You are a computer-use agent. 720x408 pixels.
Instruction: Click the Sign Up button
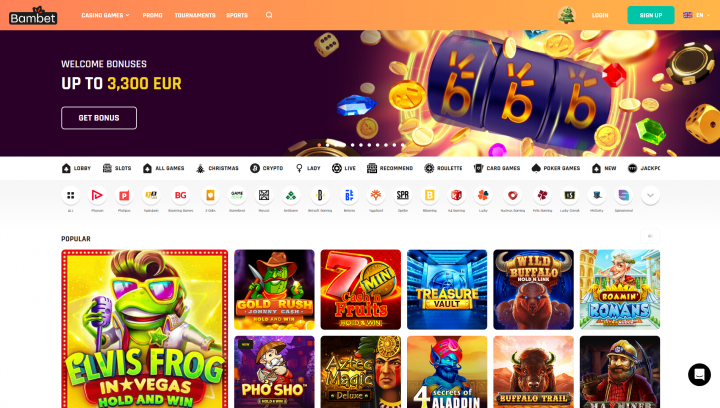(x=651, y=15)
